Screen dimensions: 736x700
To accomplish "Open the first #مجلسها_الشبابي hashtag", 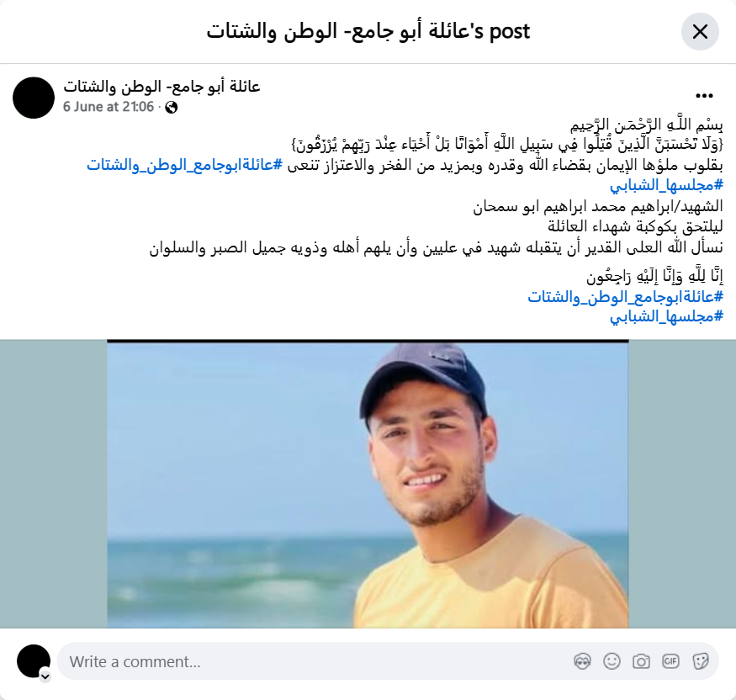I will (666, 185).
